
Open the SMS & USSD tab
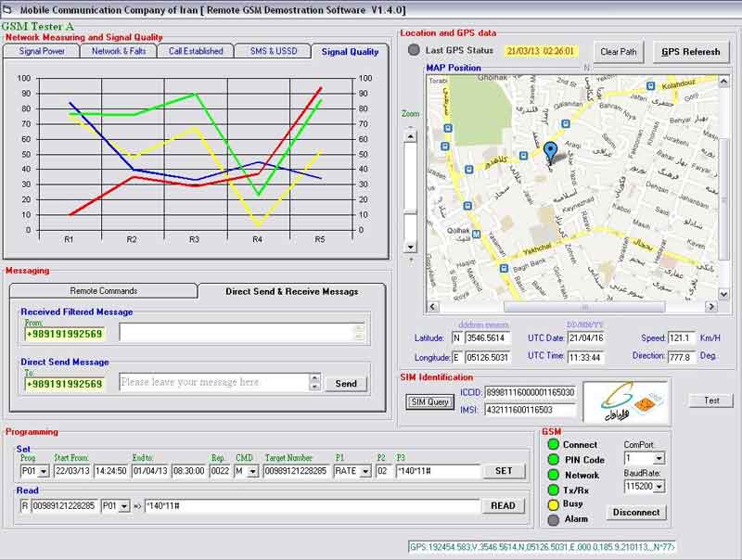coord(273,51)
